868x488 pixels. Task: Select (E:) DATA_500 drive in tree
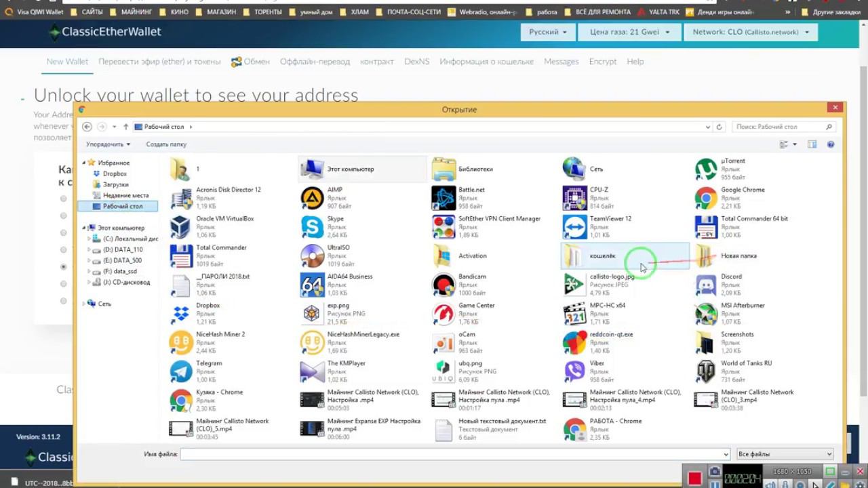click(x=123, y=260)
